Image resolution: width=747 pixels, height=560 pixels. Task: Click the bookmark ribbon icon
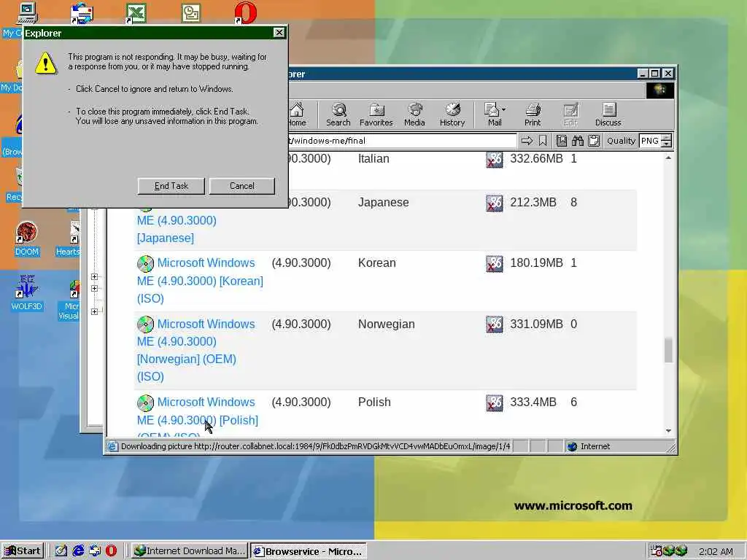coord(543,141)
